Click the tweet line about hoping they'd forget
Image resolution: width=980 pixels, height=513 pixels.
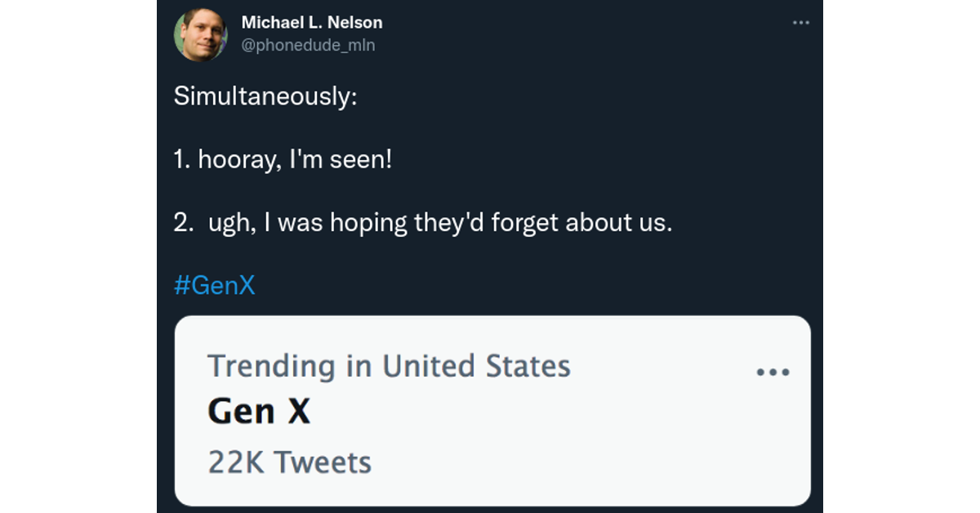(x=423, y=221)
